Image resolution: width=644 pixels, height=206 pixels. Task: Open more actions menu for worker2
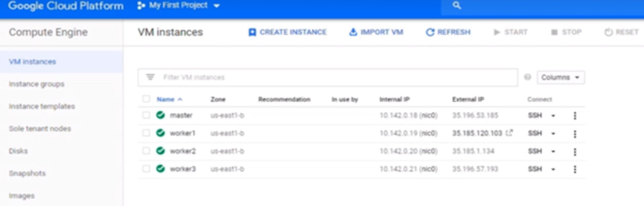click(x=575, y=151)
